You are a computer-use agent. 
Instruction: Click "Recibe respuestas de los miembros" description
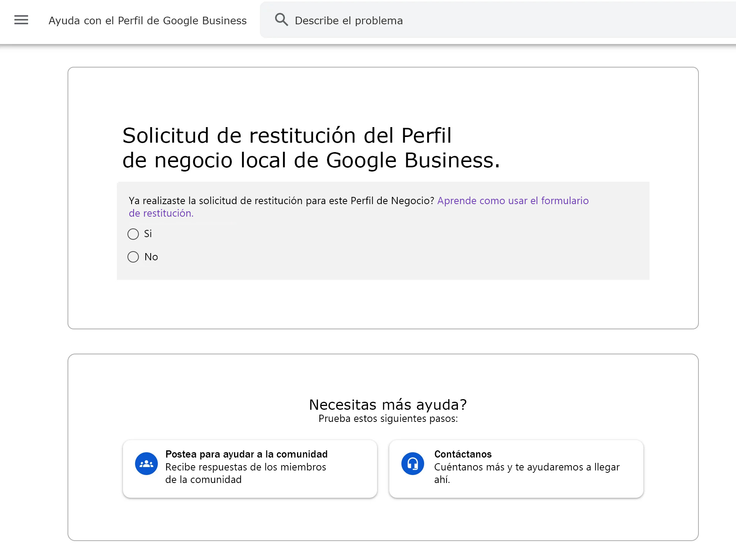(245, 467)
